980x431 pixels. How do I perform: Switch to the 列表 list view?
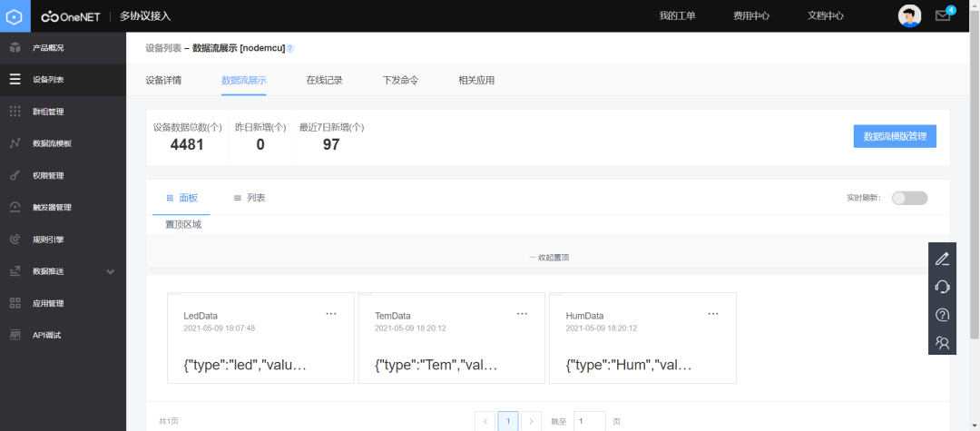(250, 198)
